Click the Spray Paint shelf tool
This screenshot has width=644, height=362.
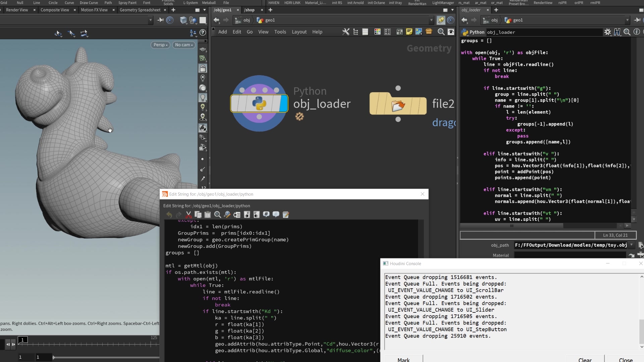(x=127, y=3)
